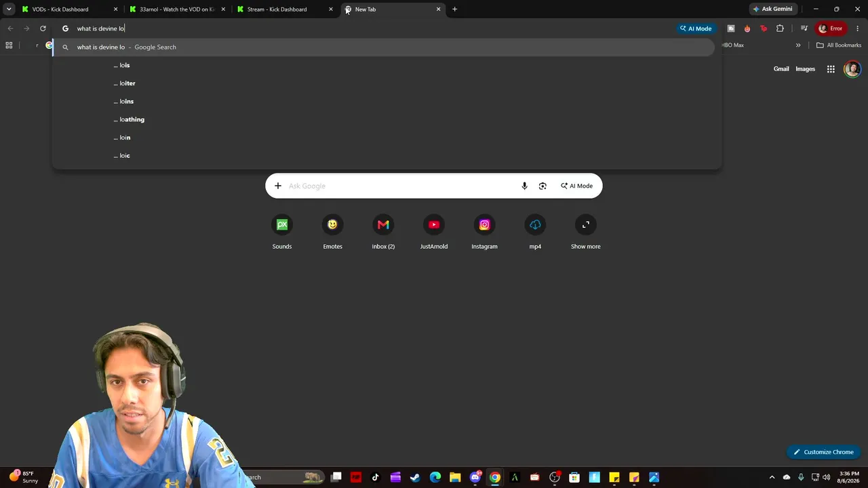Screen dimensions: 868x488
Task: Close the 33arnol VOD tab
Action: pyautogui.click(x=223, y=9)
